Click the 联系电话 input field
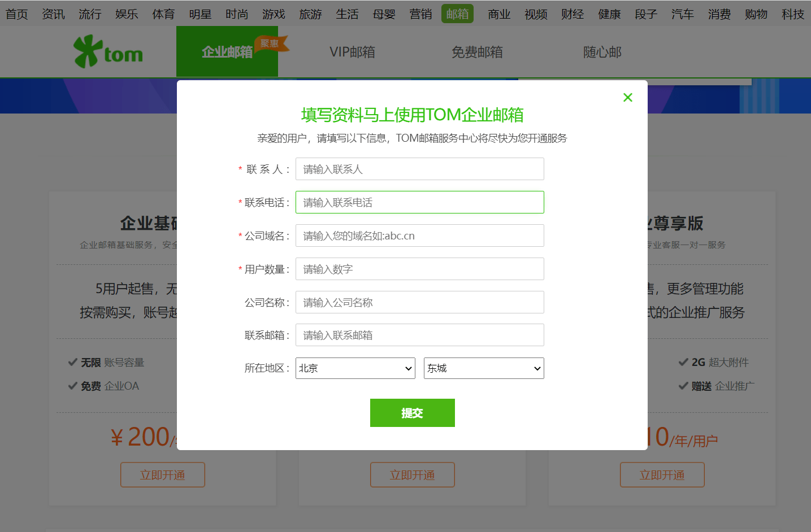The image size is (811, 532). (419, 202)
